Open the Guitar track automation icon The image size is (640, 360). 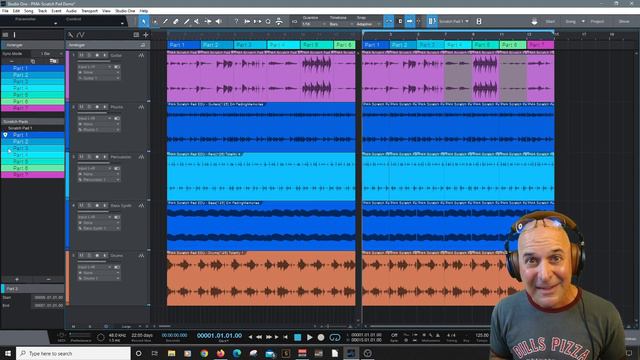click(x=141, y=55)
